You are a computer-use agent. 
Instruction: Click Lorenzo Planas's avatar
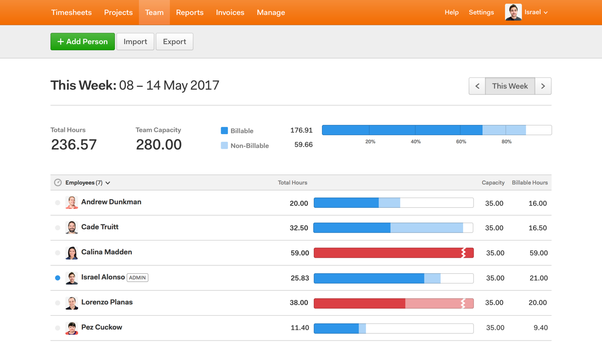tap(72, 303)
